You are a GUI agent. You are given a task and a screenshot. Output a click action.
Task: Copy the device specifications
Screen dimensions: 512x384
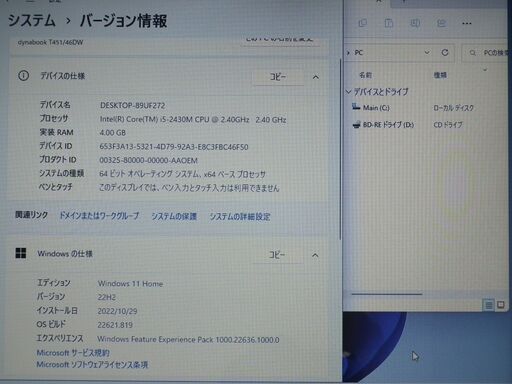pos(278,77)
